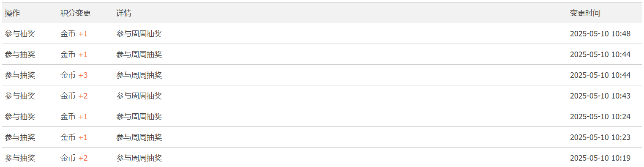Click the 2025-05-10 10:43 timestamp
The height and width of the screenshot is (167, 644).
[x=600, y=96]
